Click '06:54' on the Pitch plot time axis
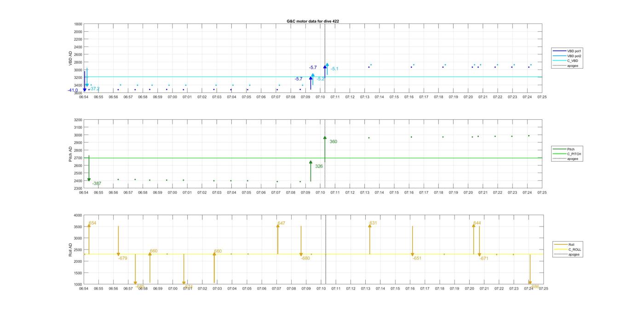The width and height of the screenshot is (644, 319). (84, 192)
